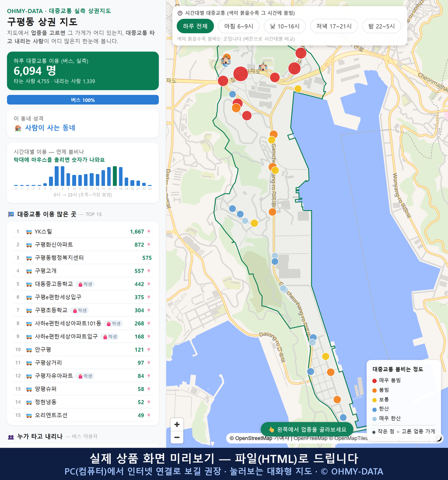Select the 사하e편한세상아파트입구 stop name
The image size is (448, 480).
pos(66,337)
